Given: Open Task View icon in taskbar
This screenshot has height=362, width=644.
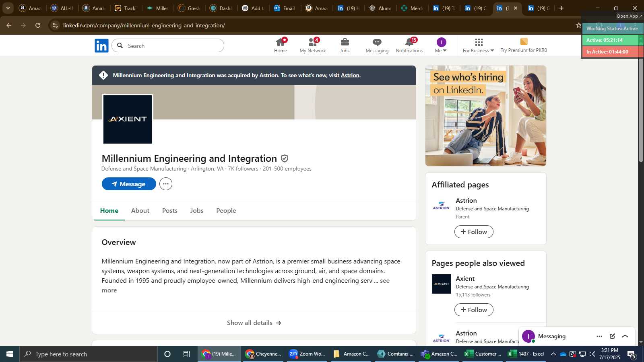Looking at the screenshot, I should [x=187, y=354].
